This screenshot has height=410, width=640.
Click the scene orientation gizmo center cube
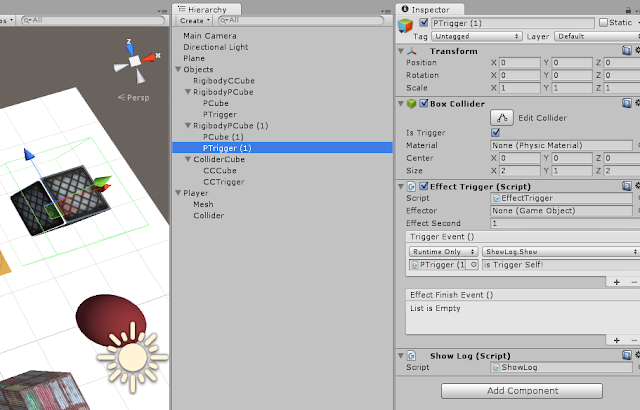point(135,61)
